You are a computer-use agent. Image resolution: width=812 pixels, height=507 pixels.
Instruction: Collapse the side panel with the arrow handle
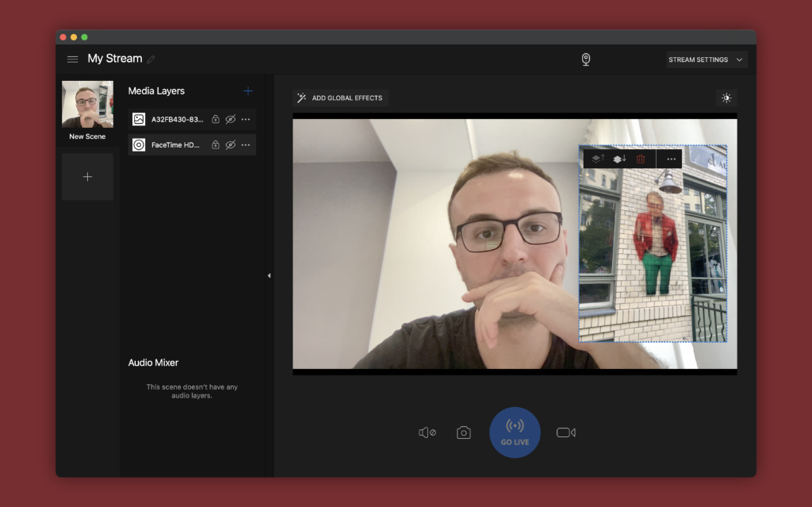pyautogui.click(x=269, y=275)
